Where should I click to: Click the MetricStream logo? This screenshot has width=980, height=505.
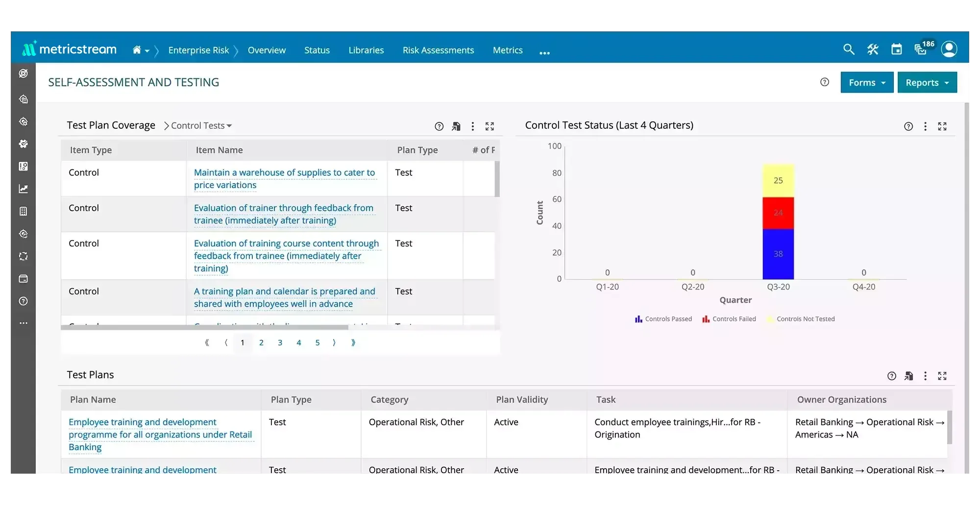click(x=69, y=49)
